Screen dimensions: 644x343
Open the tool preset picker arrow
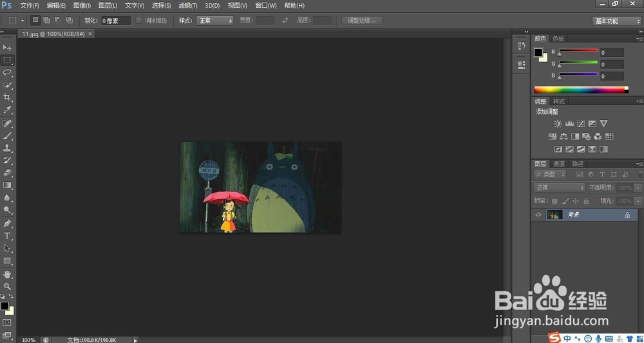22,20
